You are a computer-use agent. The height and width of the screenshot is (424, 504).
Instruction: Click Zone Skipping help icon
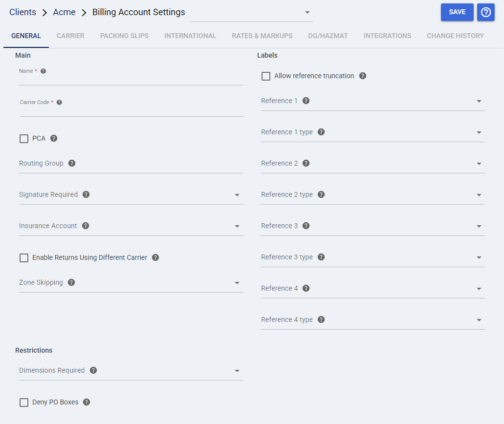point(71,282)
